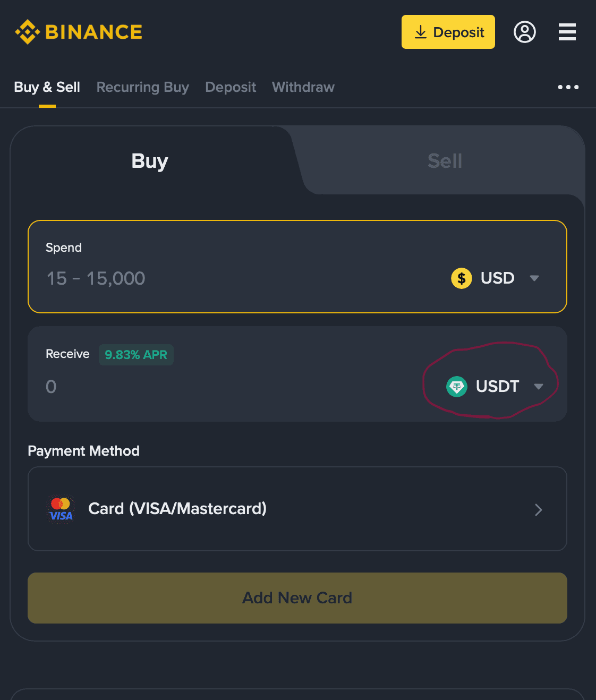Click the green USDT Tether icon
Viewport: 596px width, 700px height.
456,387
